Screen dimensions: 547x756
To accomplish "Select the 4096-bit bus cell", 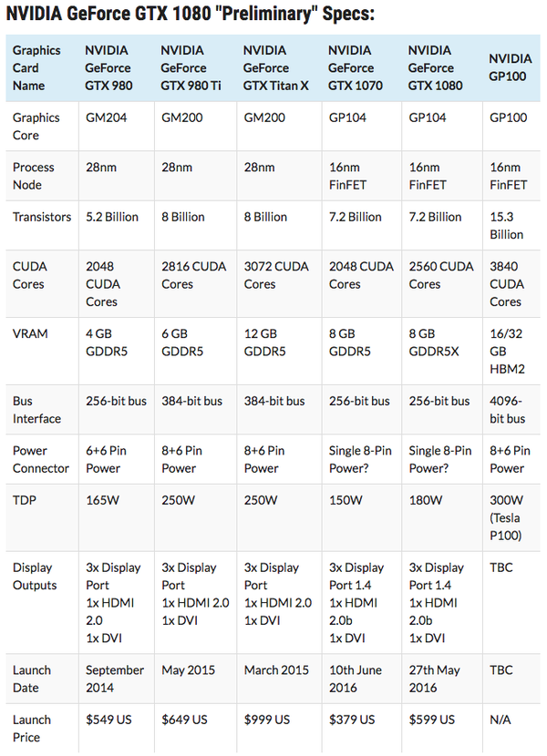I will [x=508, y=410].
